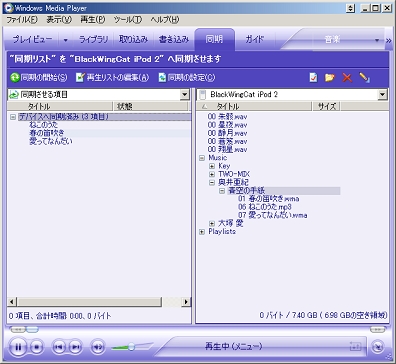The width and height of the screenshot is (396, 364).
Task: Click the volume slider knob
Action: (x=131, y=347)
